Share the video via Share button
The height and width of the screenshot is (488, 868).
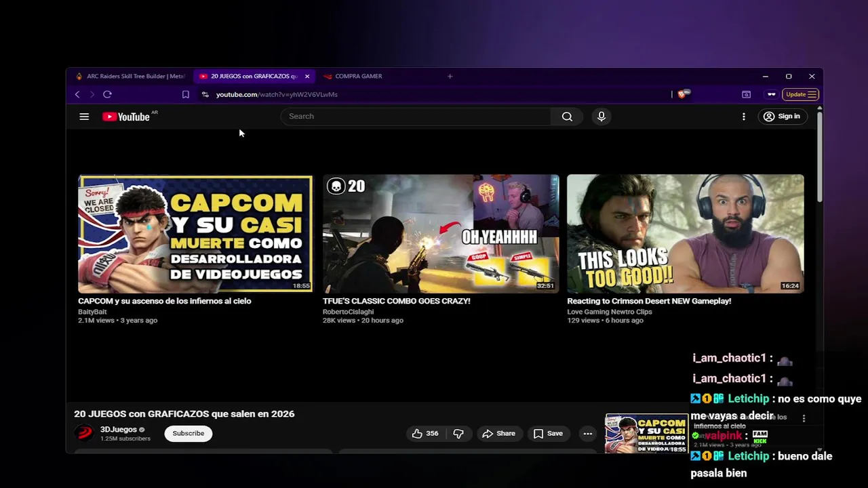[498, 433]
